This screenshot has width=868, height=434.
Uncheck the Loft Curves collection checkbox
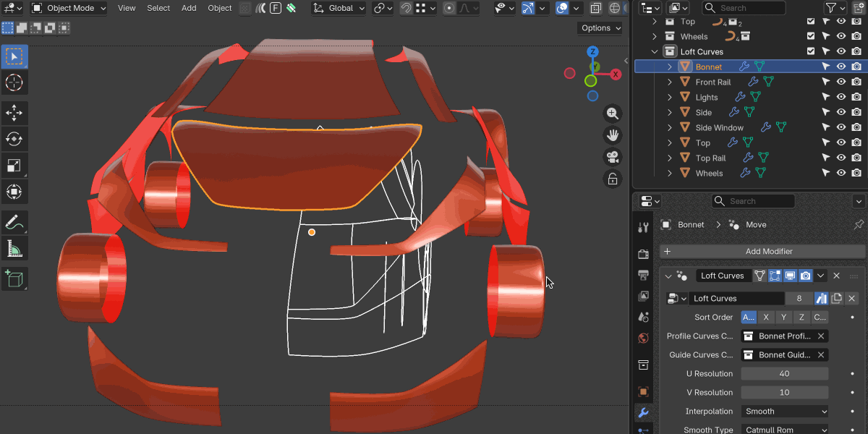[x=811, y=51]
